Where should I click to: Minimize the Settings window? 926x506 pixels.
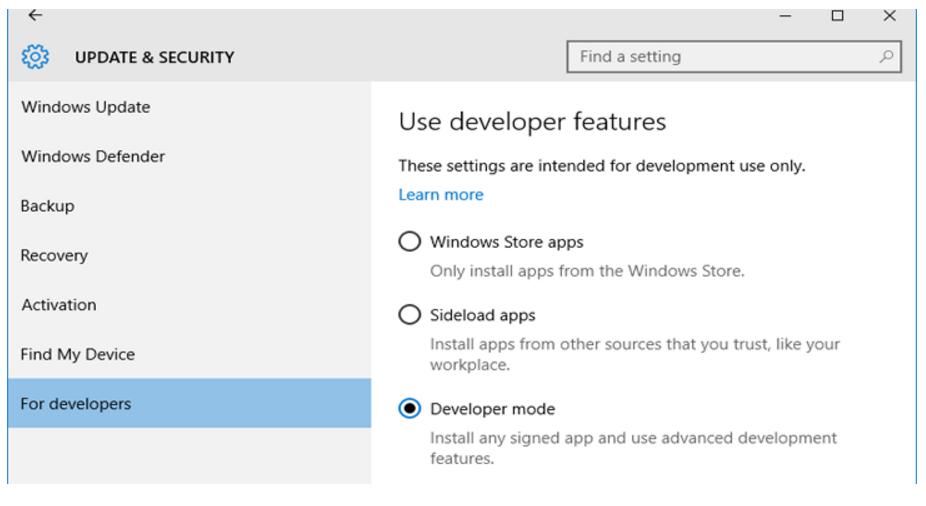(785, 16)
